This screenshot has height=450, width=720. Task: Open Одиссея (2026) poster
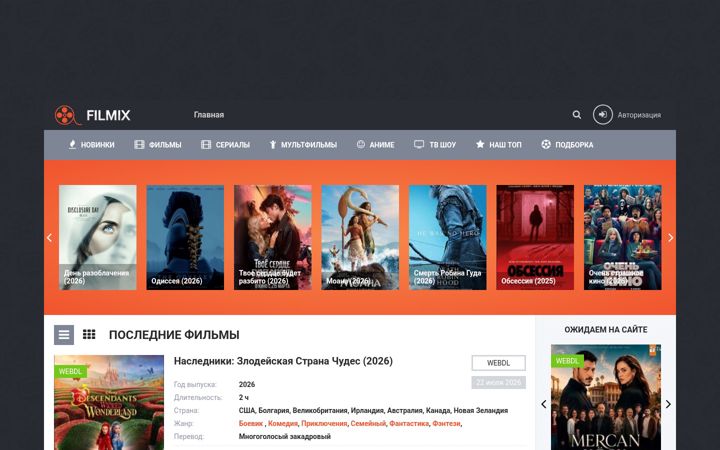(185, 237)
